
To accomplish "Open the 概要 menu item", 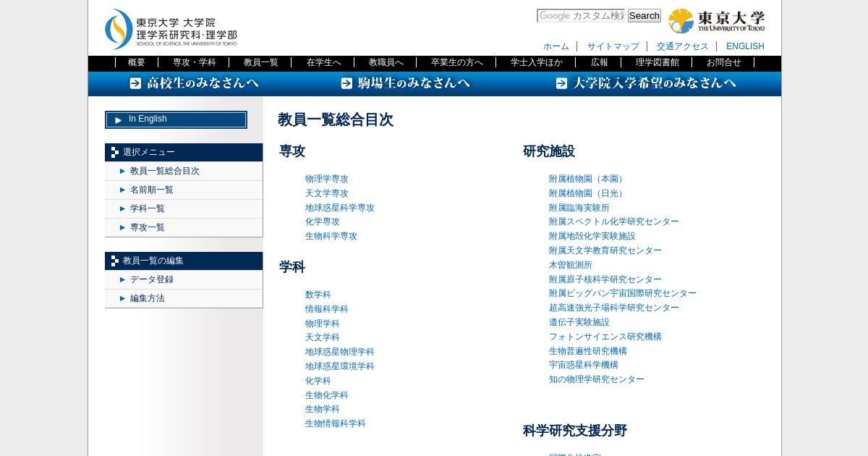I will (137, 62).
